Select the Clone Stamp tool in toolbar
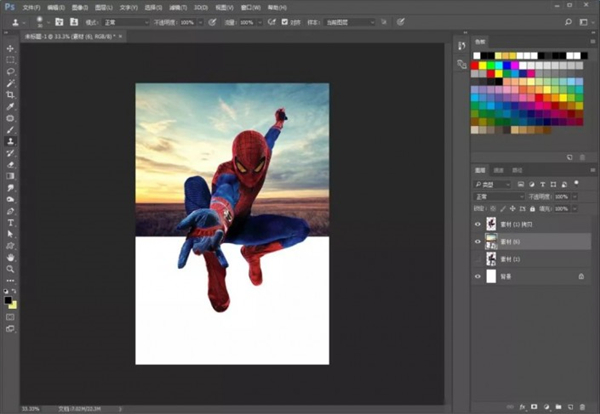 pos(10,141)
